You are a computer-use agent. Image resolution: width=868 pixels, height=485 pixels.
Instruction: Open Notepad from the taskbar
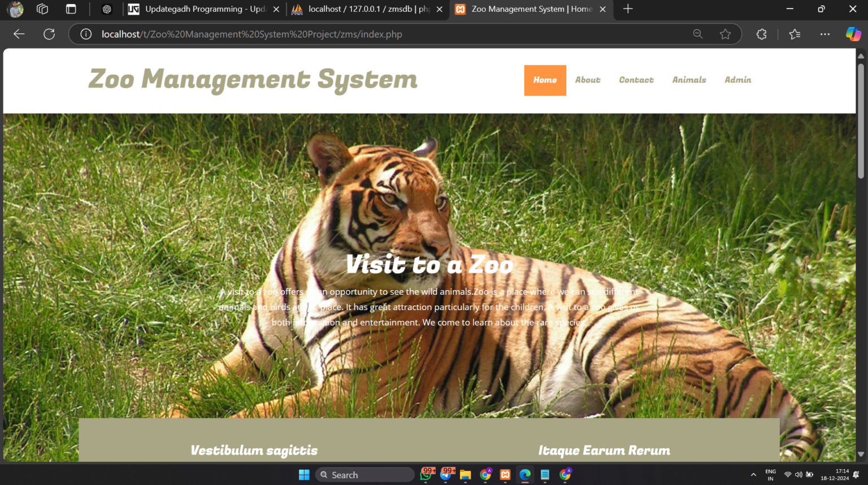[544, 474]
